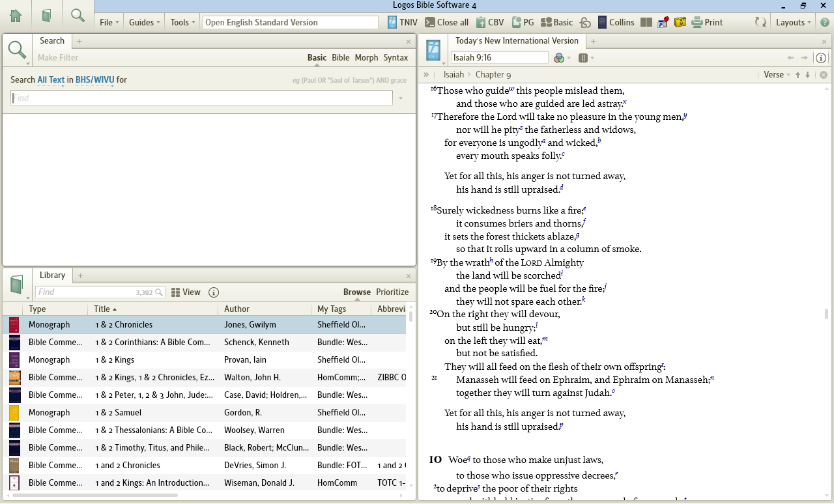Navigate forward arrow in TNIV panel
Screen dimensions: 834x504
805,58
